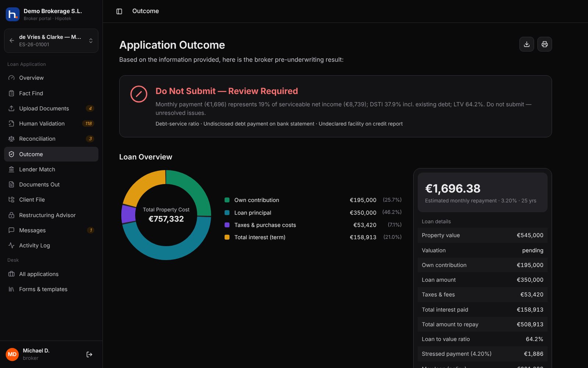The image size is (588, 368).
Task: Open the Fact Find section
Action: pos(51,93)
